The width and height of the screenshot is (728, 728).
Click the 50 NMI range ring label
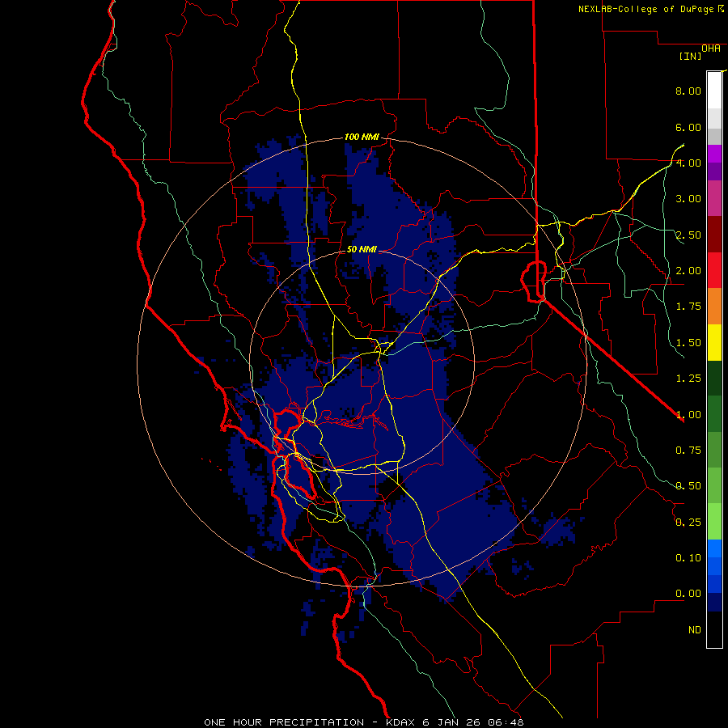pyautogui.click(x=362, y=249)
